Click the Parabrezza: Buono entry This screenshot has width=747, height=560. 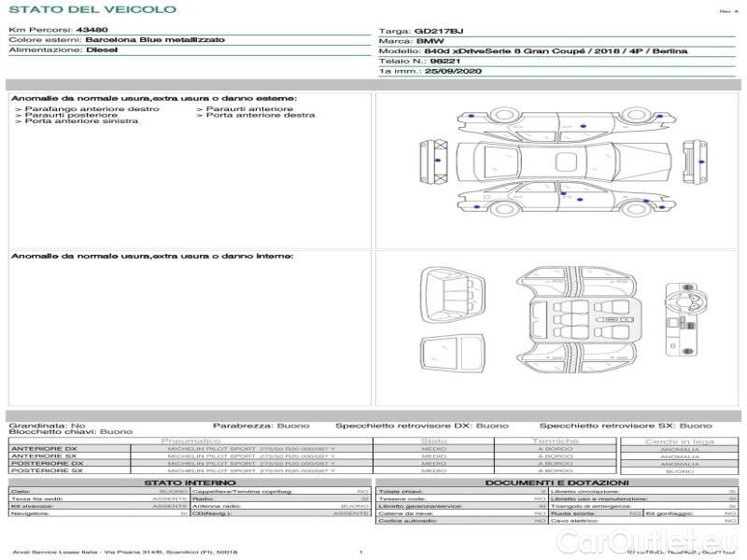pos(261,426)
